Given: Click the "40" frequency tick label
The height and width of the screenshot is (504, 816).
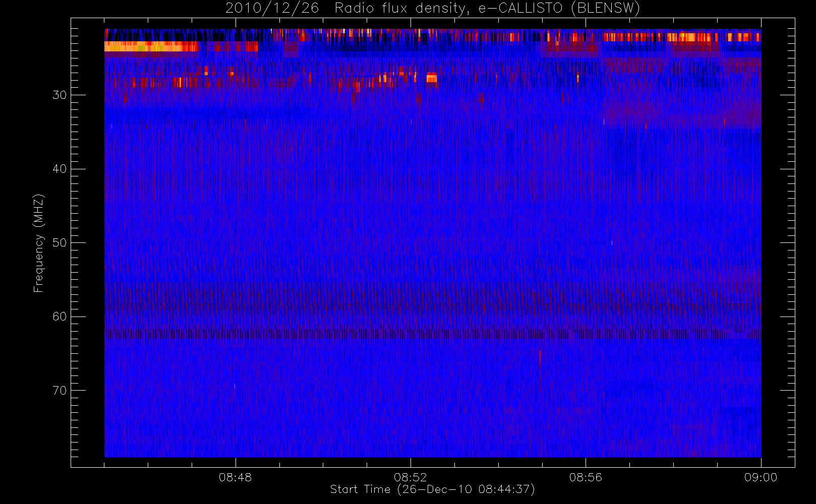Looking at the screenshot, I should click(x=60, y=169).
